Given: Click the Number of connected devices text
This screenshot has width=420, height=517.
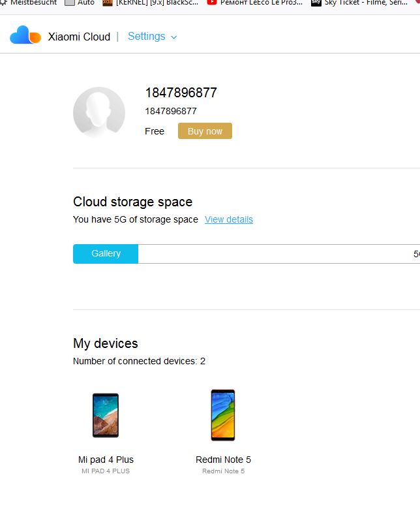Looking at the screenshot, I should click(x=139, y=361).
